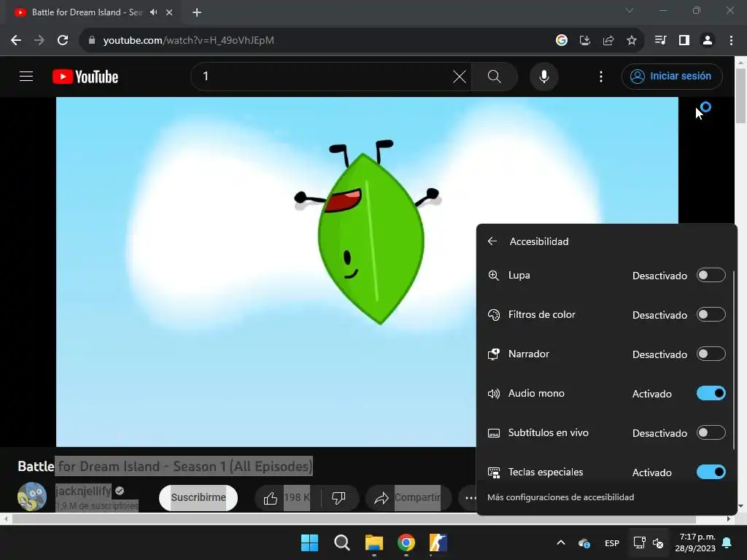This screenshot has width=747, height=560.
Task: Open the YouTube hamburger guide menu
Action: (26, 76)
